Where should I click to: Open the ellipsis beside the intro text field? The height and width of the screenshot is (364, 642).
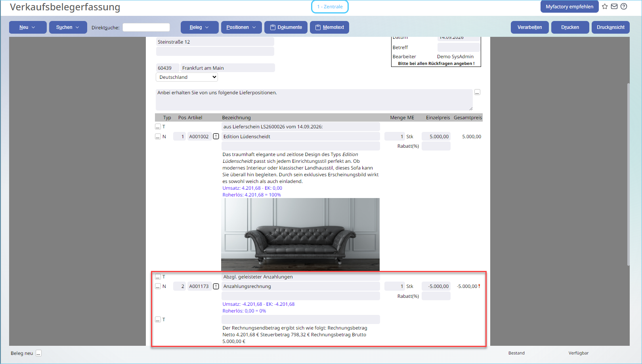coord(477,92)
